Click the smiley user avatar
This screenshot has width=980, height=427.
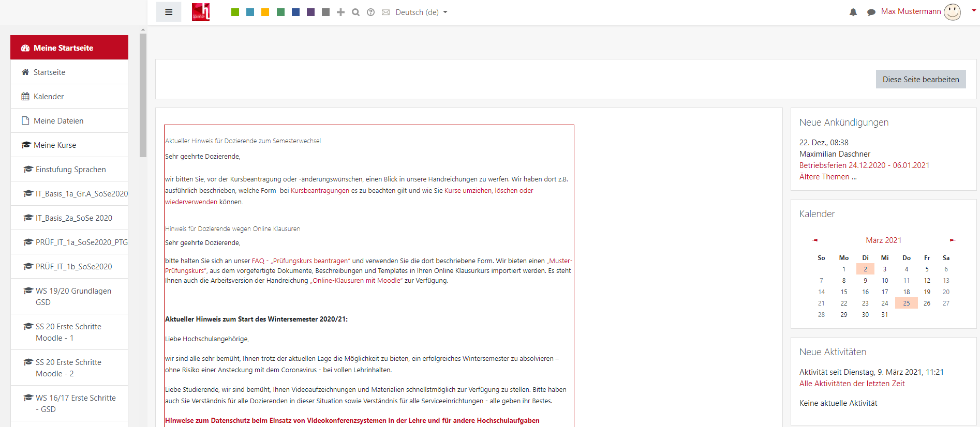pyautogui.click(x=952, y=11)
